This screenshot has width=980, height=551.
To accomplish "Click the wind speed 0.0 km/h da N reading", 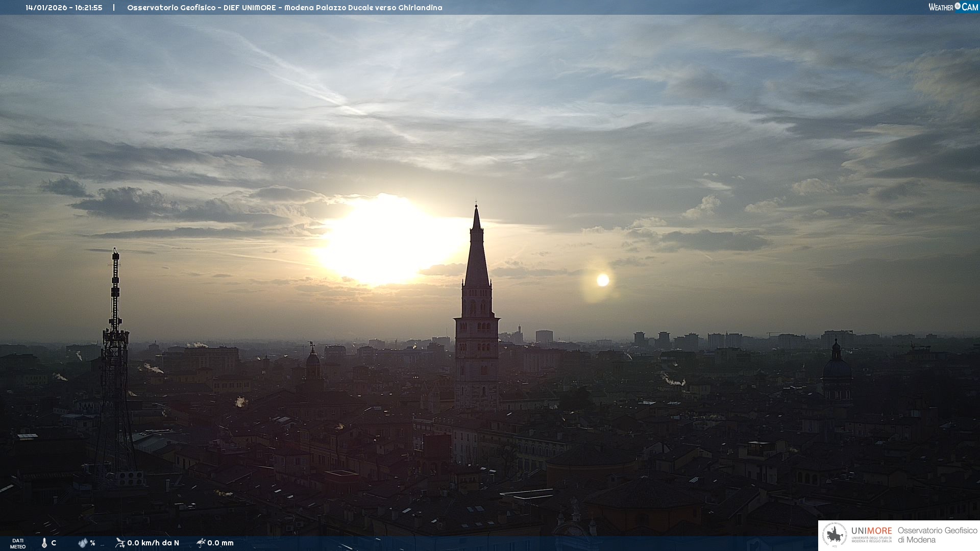I will pos(153,543).
